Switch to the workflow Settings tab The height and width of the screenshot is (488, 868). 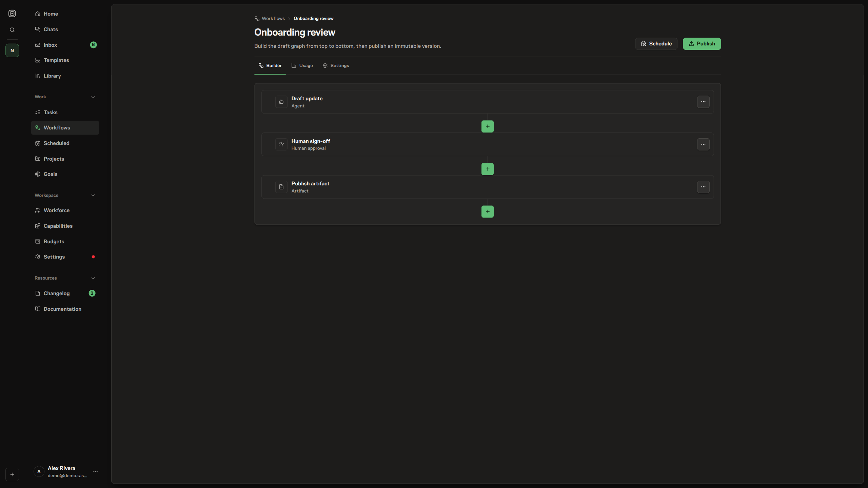[x=336, y=66]
